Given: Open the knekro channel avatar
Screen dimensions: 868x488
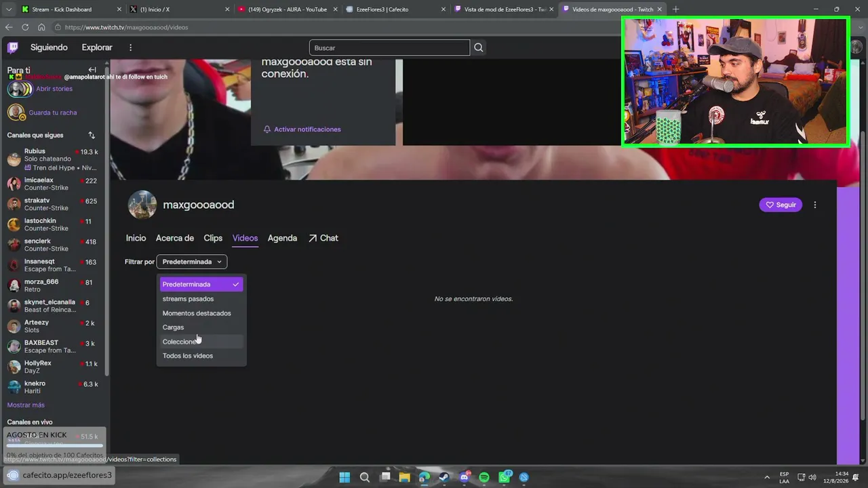Looking at the screenshot, I should click(x=14, y=387).
